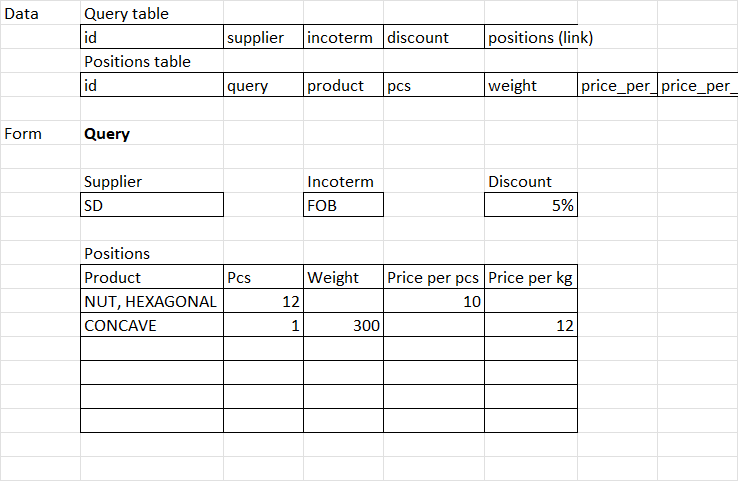
Task: Click the bold Query form heading
Action: tap(107, 134)
